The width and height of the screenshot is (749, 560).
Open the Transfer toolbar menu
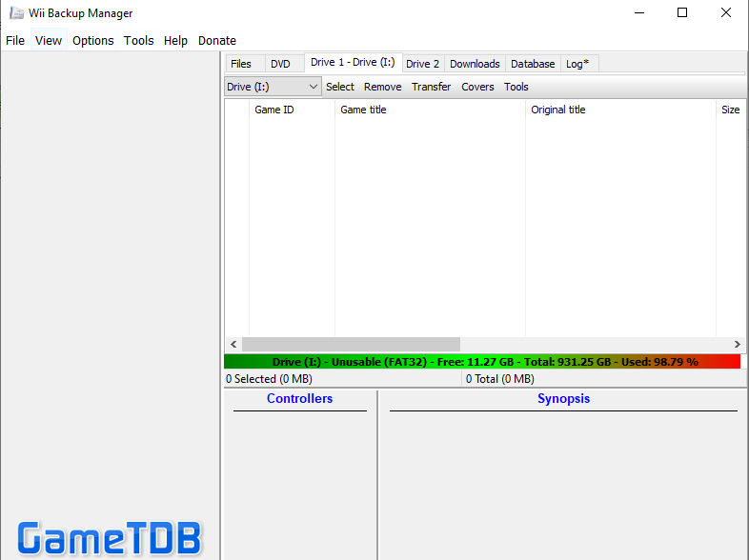[x=431, y=87]
